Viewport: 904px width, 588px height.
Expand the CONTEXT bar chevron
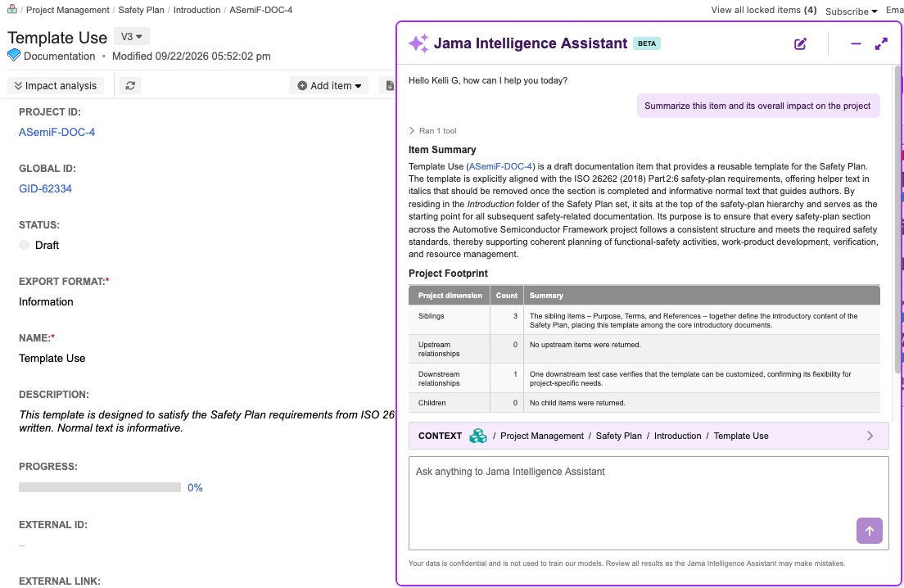[x=870, y=436]
